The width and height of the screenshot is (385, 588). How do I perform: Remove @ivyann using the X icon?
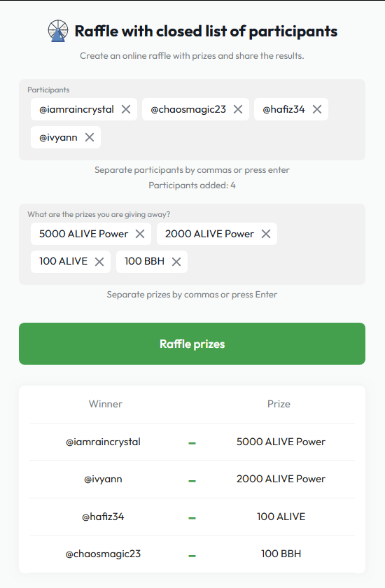click(90, 137)
